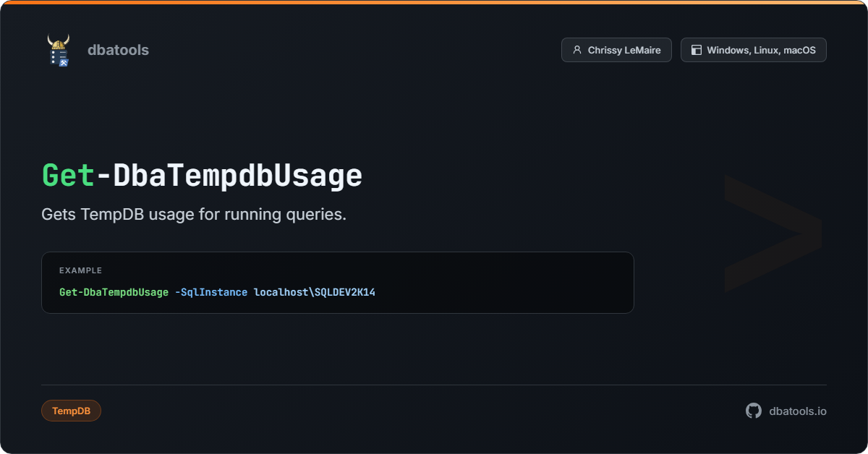The width and height of the screenshot is (868, 454).
Task: Click the -SqlInstance parameter in the example
Action: [211, 292]
